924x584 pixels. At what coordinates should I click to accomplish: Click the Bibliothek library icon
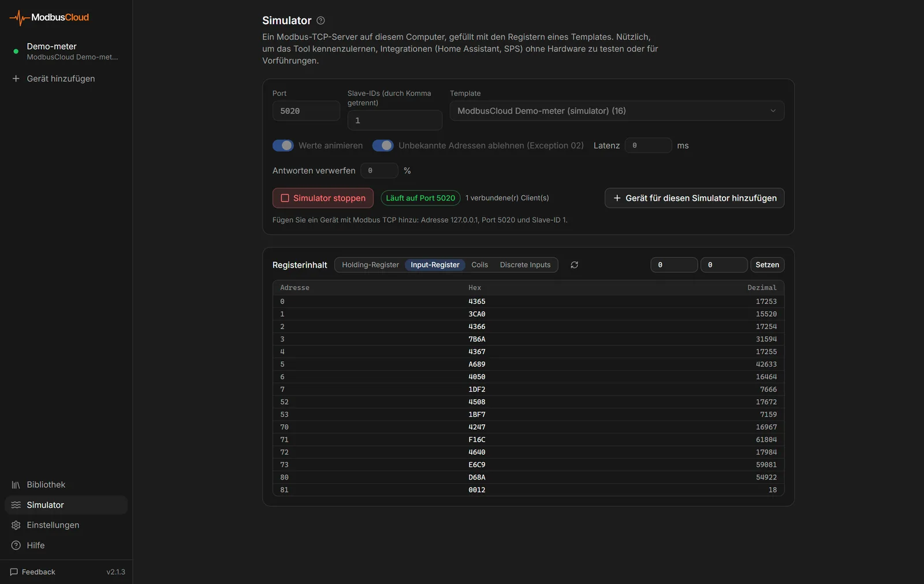point(16,485)
